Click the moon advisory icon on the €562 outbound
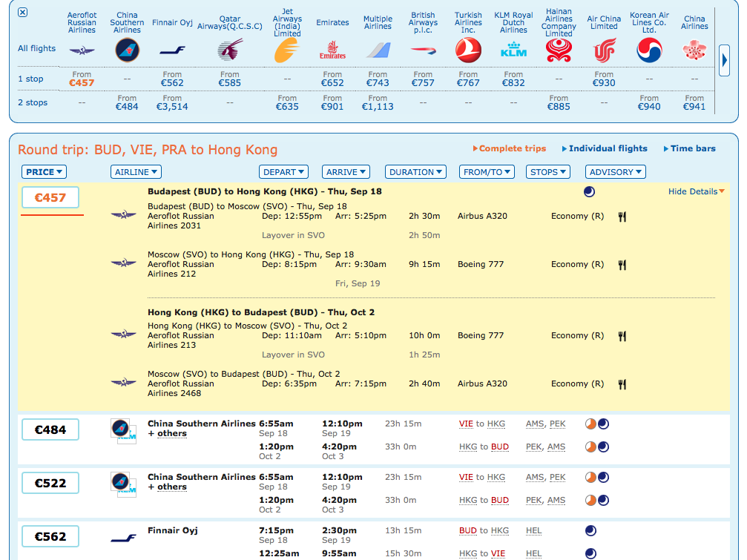 590,530
